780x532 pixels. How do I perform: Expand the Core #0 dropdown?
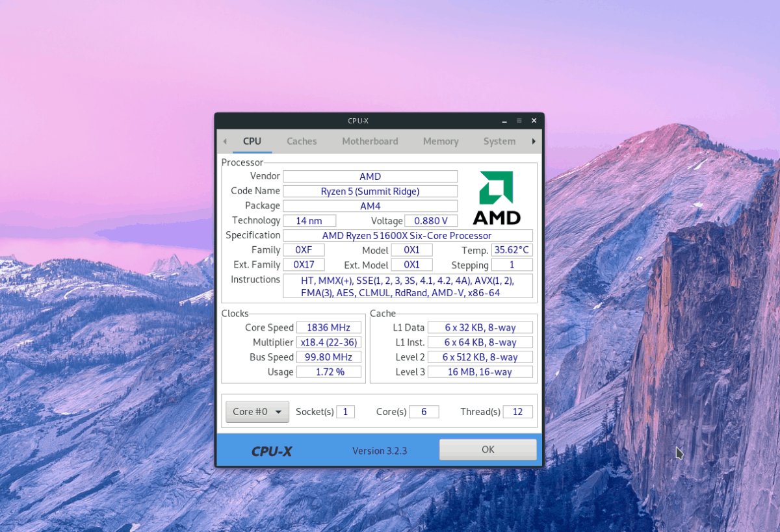(257, 412)
